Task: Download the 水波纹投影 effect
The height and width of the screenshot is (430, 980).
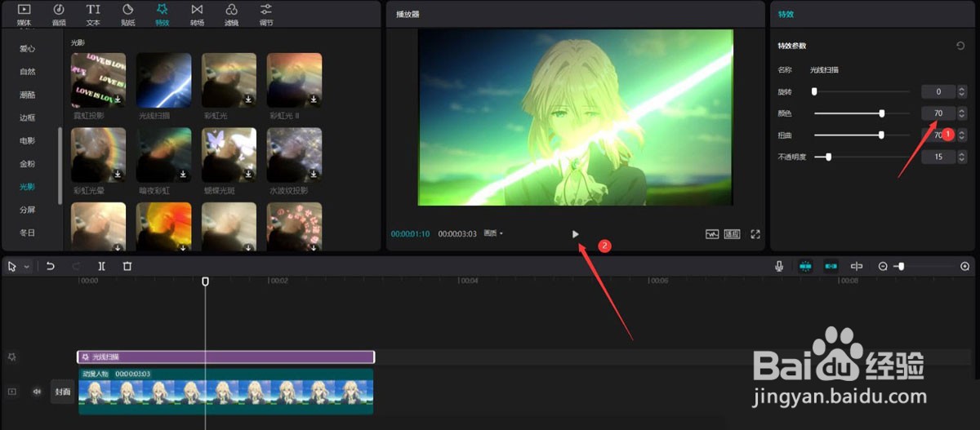Action: (314, 174)
